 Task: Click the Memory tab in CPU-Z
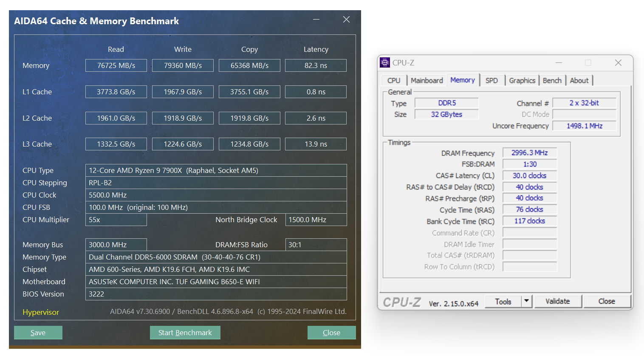[x=462, y=80]
